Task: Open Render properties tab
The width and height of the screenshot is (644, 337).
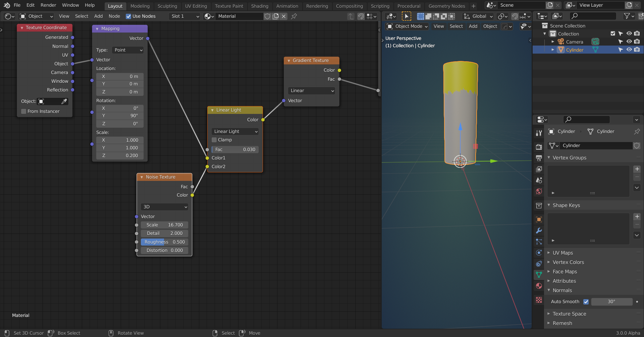Action: pos(539,147)
